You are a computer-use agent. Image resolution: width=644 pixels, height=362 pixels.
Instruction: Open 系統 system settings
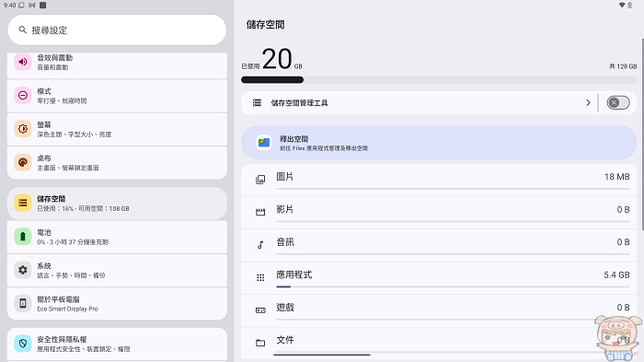[117, 270]
